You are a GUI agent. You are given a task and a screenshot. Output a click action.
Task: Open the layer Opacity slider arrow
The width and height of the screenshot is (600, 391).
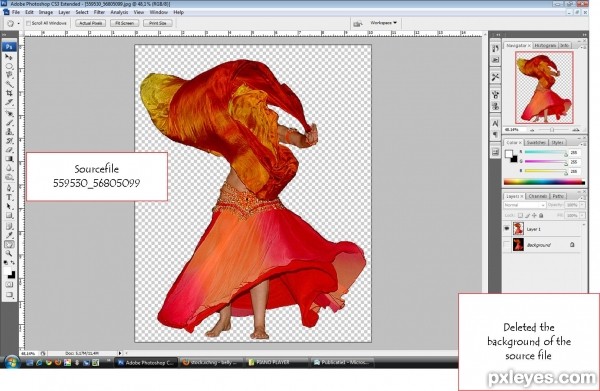click(582, 205)
